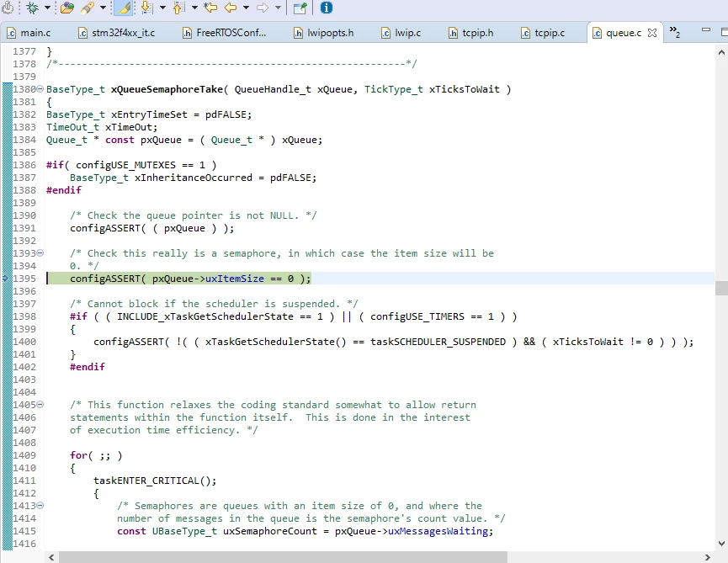Click the greyed Forward navigation arrow
Image resolution: width=728 pixels, height=563 pixels.
coord(263,8)
